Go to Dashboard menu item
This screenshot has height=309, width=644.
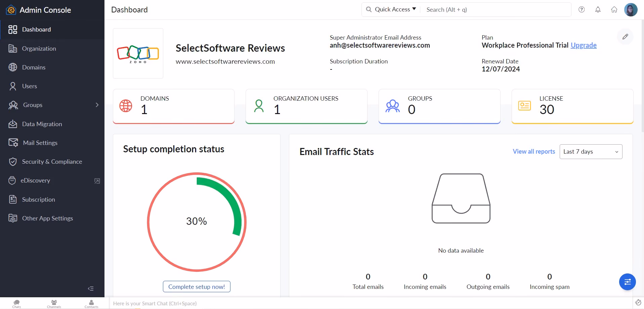[x=52, y=30]
